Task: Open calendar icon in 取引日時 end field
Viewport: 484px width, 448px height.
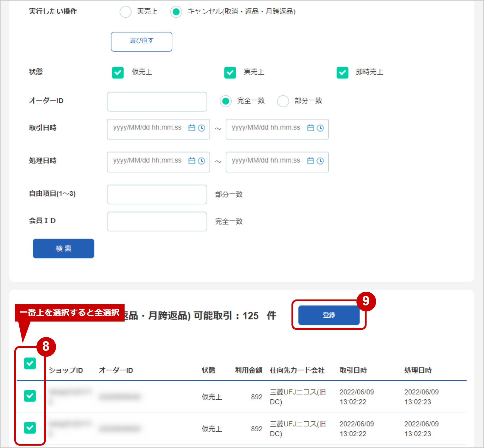Action: tap(311, 128)
